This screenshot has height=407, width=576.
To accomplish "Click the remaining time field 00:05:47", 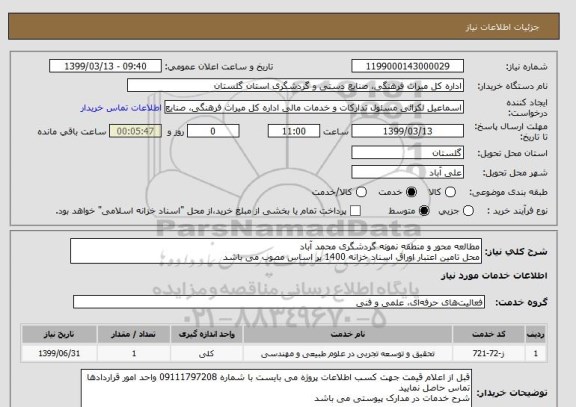I will pos(135,131).
